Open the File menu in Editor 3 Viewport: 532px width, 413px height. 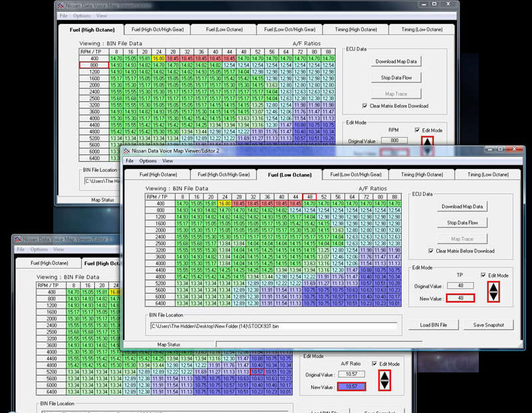[21, 249]
